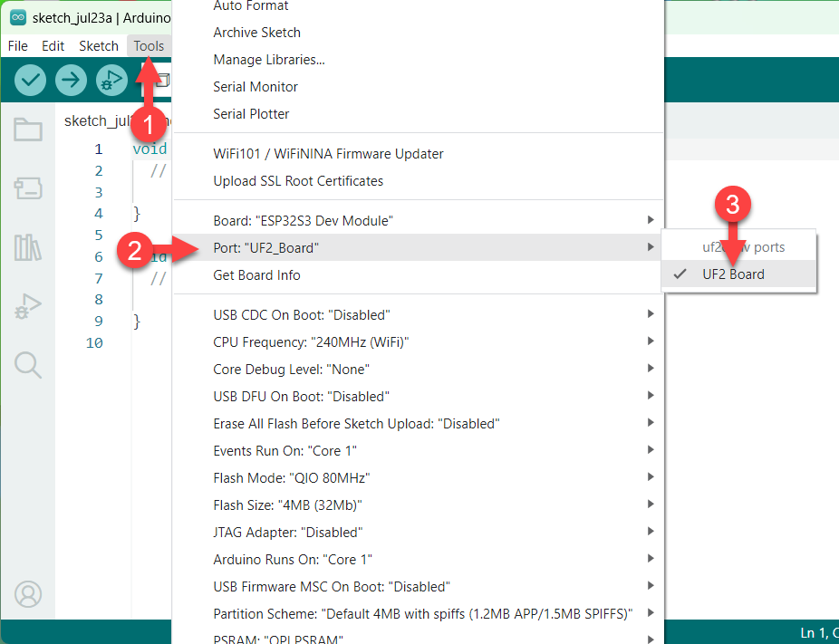Open the Edit menu
The height and width of the screenshot is (644, 839).
(53, 46)
